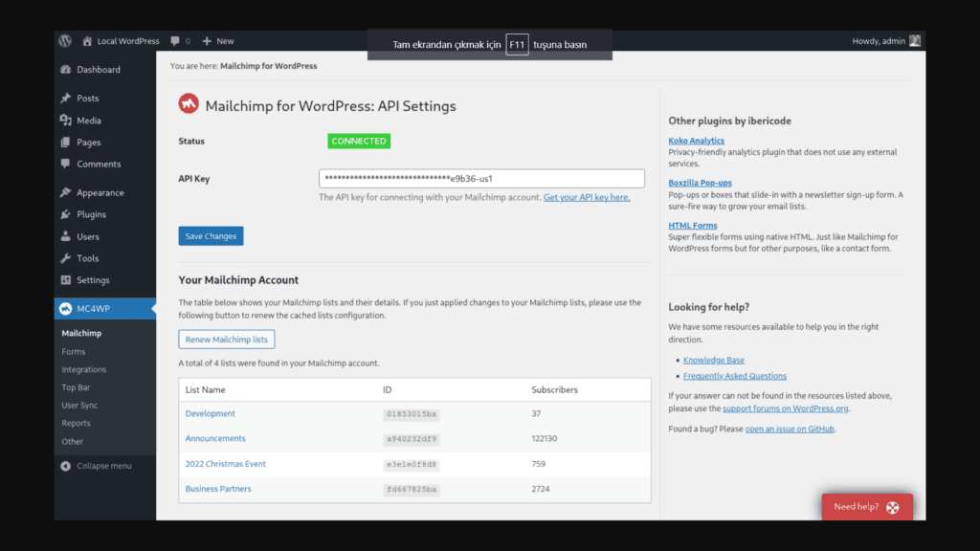Click the ID a940232df9 code
The width and height of the screenshot is (980, 551).
pyautogui.click(x=412, y=439)
